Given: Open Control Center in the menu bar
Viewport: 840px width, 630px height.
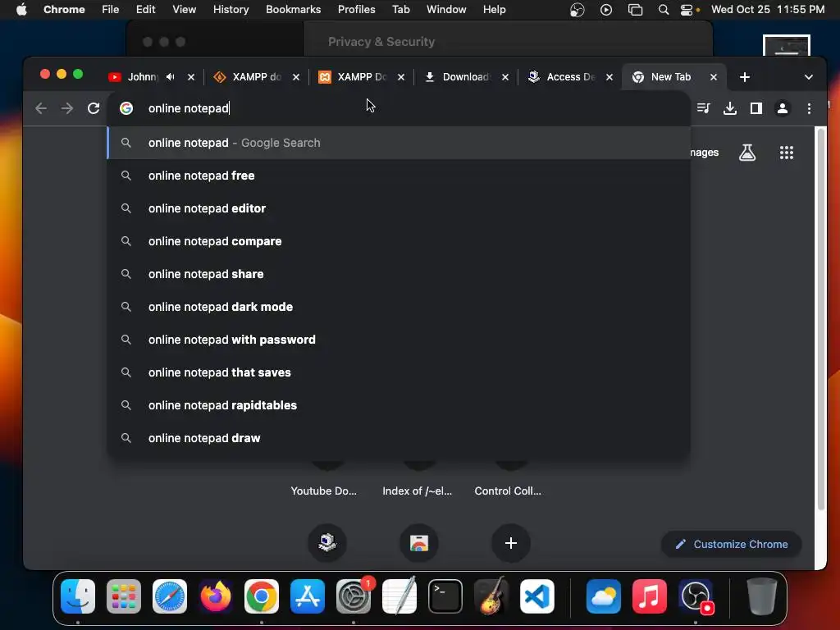Looking at the screenshot, I should click(687, 10).
